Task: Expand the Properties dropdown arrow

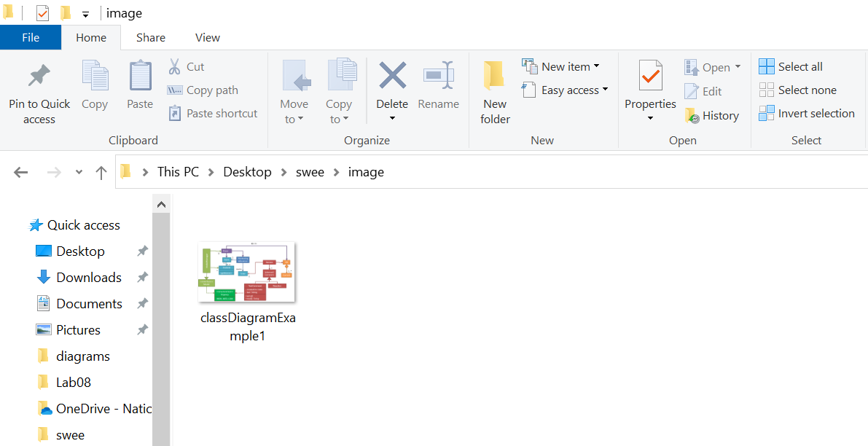Action: tap(650, 118)
